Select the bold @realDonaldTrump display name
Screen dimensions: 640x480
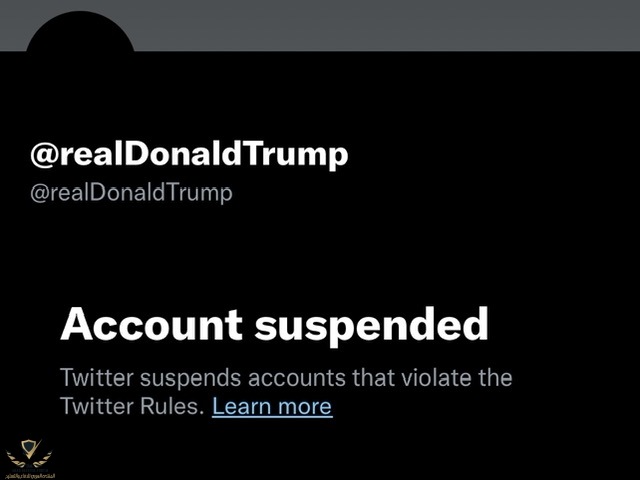click(189, 155)
